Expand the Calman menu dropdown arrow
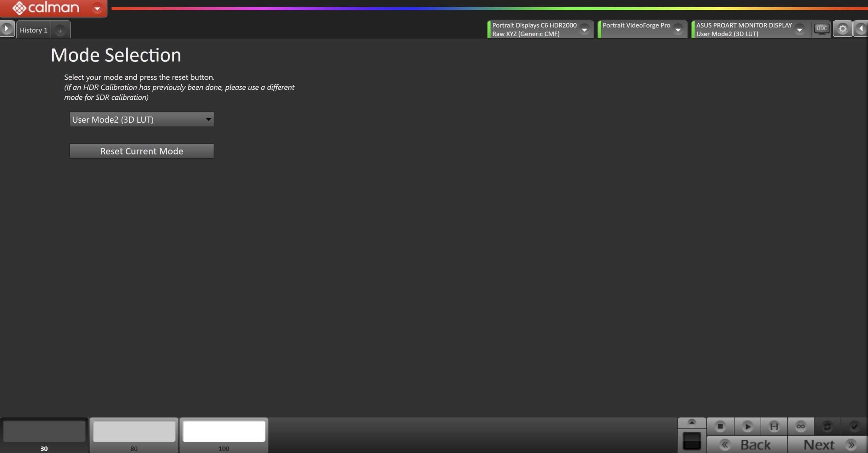This screenshot has height=453, width=868. pos(97,8)
